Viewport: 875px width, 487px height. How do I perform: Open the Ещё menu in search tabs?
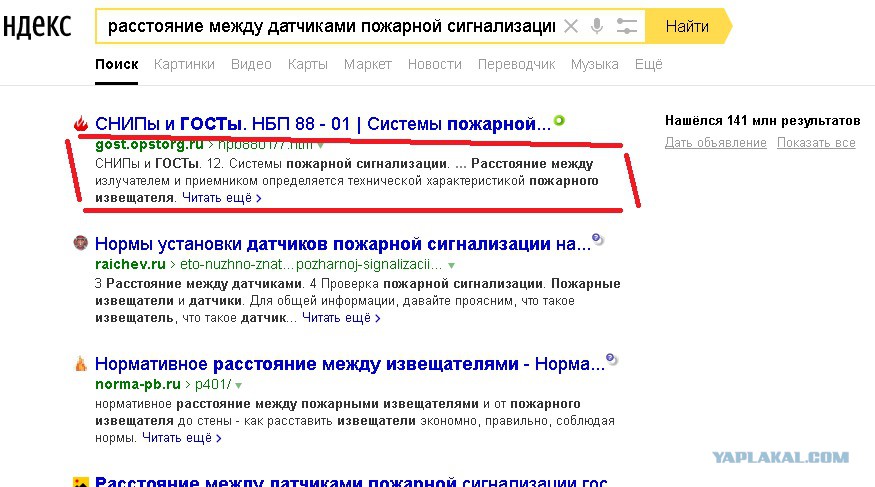[648, 65]
